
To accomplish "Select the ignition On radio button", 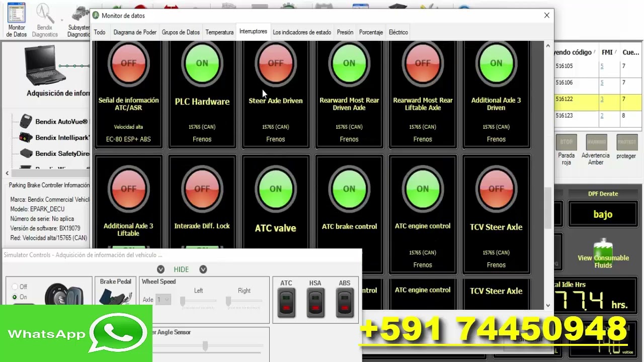I will point(15,297).
